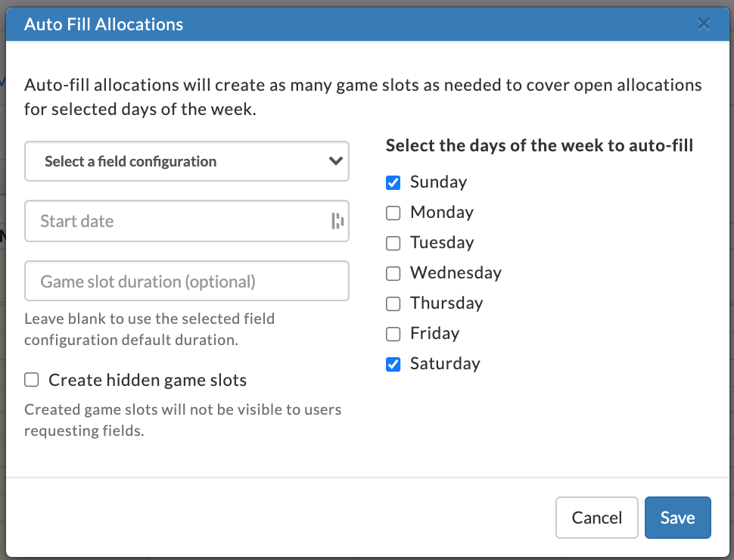Viewport: 734px width, 560px height.
Task: Enable Create hidden game slots checkbox
Action: [x=32, y=380]
